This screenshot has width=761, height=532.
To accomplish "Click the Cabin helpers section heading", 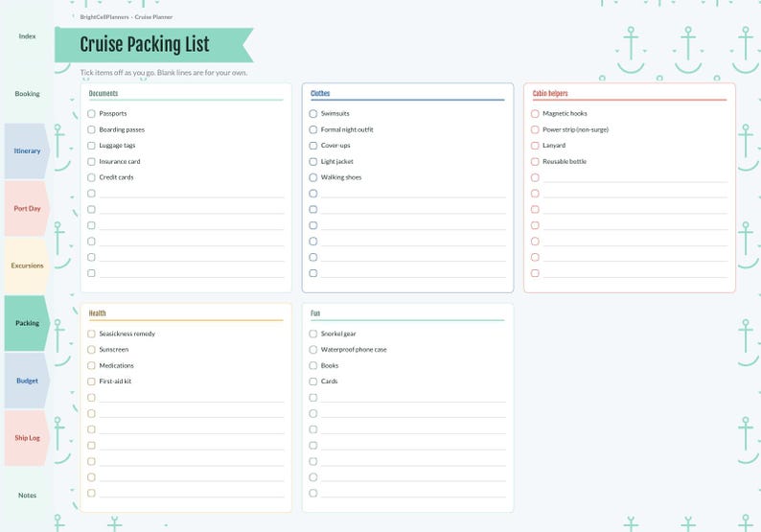I will coord(550,93).
